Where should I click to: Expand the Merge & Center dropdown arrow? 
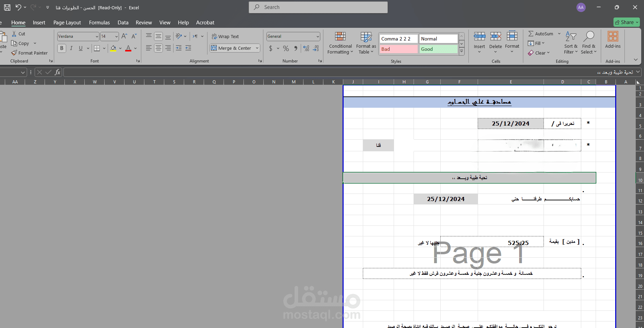click(x=257, y=48)
